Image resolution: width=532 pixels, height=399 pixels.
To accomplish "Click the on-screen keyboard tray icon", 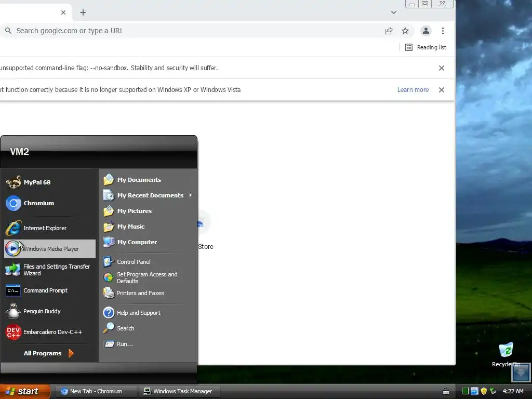I will [x=446, y=392].
